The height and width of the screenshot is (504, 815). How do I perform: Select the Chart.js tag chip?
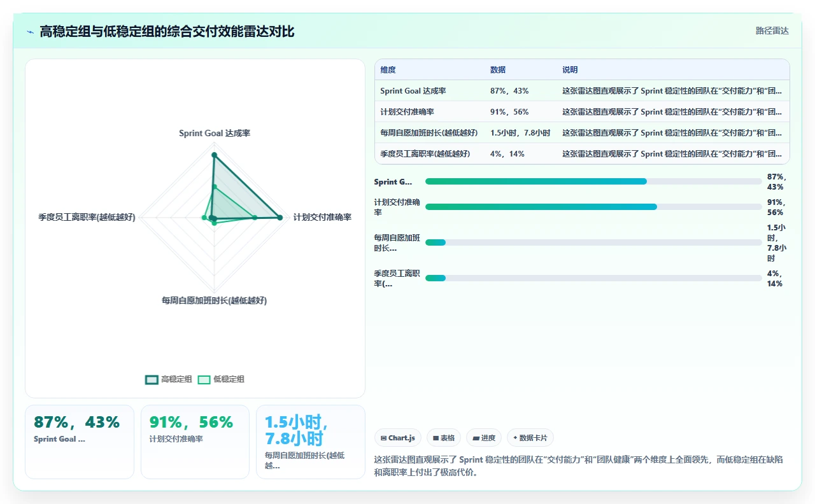(397, 438)
